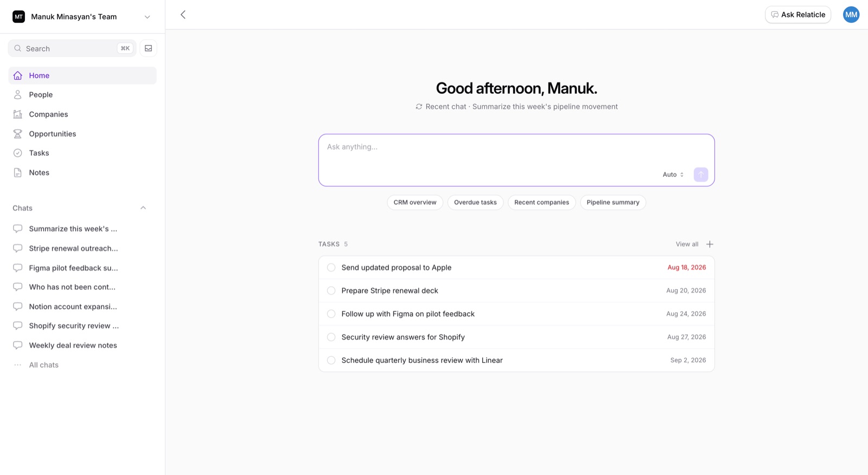Open the People section
The image size is (868, 475).
click(82, 95)
